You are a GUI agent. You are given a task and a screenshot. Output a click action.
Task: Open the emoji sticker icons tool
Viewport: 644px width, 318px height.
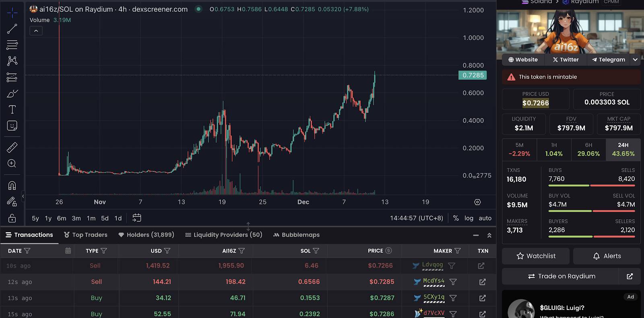point(12,126)
